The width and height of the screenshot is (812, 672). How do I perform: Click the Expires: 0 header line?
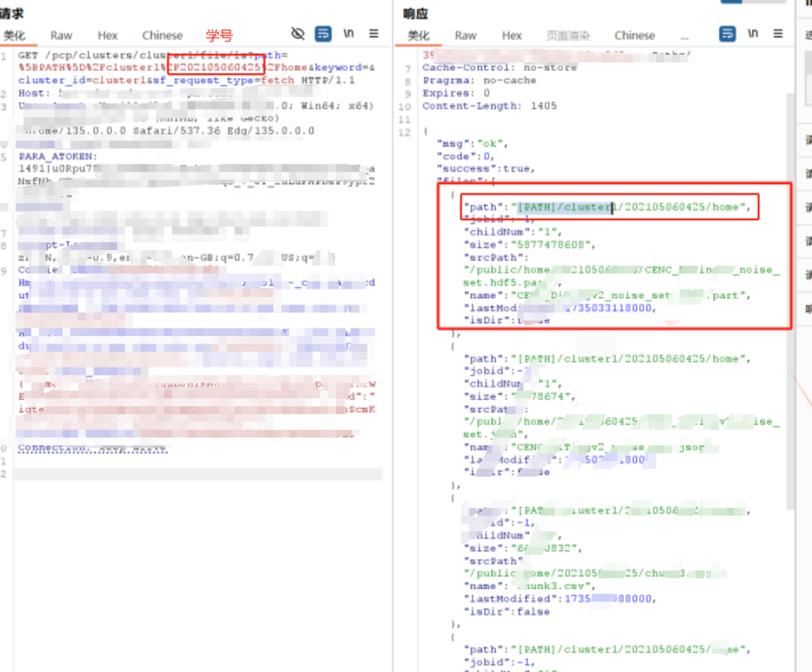coord(456,92)
